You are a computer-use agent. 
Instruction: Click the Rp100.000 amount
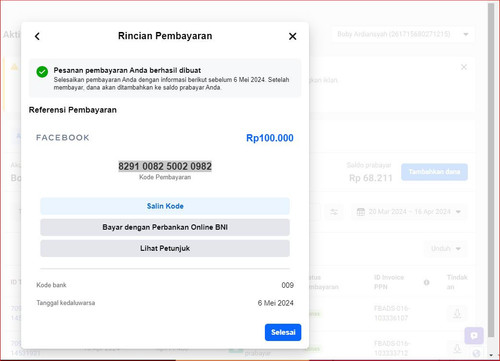tap(270, 138)
